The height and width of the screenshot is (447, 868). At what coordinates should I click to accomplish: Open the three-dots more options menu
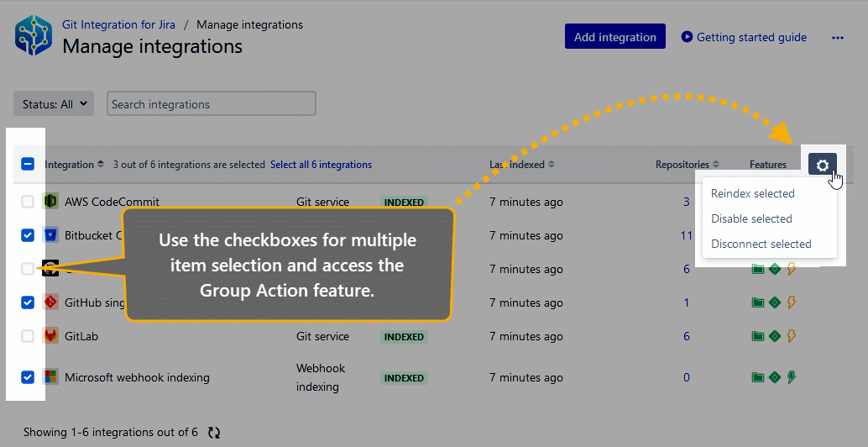tap(838, 38)
